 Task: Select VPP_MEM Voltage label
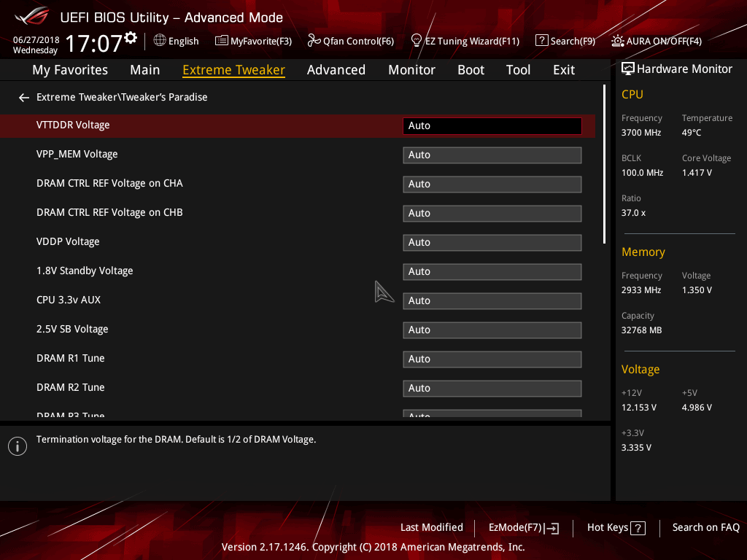pos(77,155)
